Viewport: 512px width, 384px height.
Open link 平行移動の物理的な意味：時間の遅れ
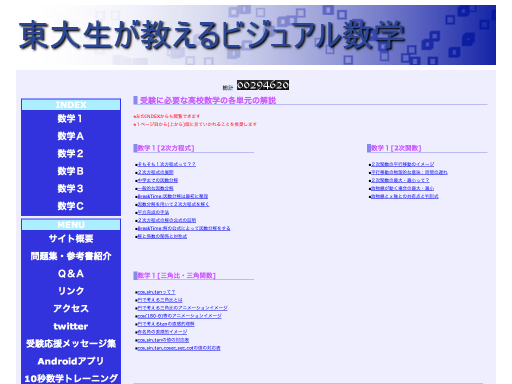coord(409,172)
